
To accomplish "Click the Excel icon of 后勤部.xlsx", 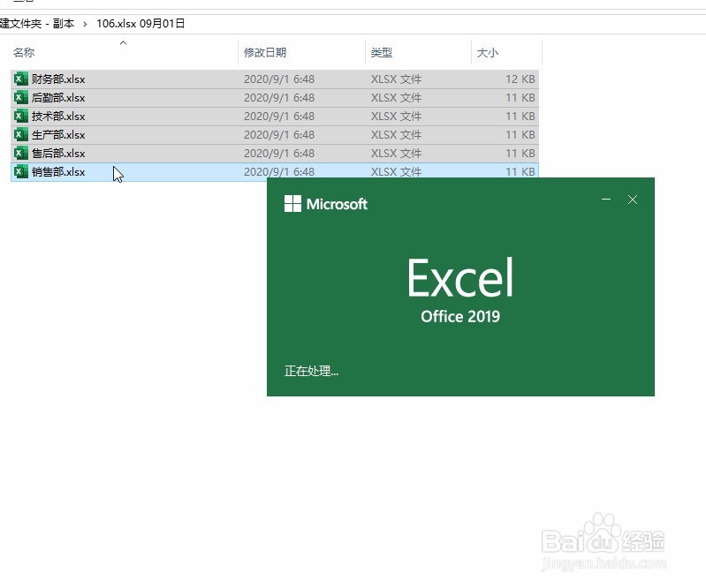I will [20, 98].
